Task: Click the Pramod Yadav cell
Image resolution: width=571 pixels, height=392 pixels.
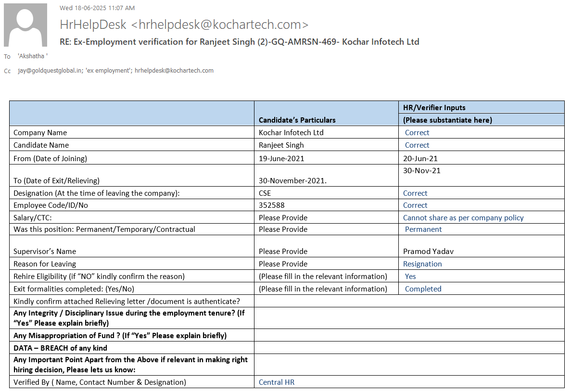Action: click(428, 252)
